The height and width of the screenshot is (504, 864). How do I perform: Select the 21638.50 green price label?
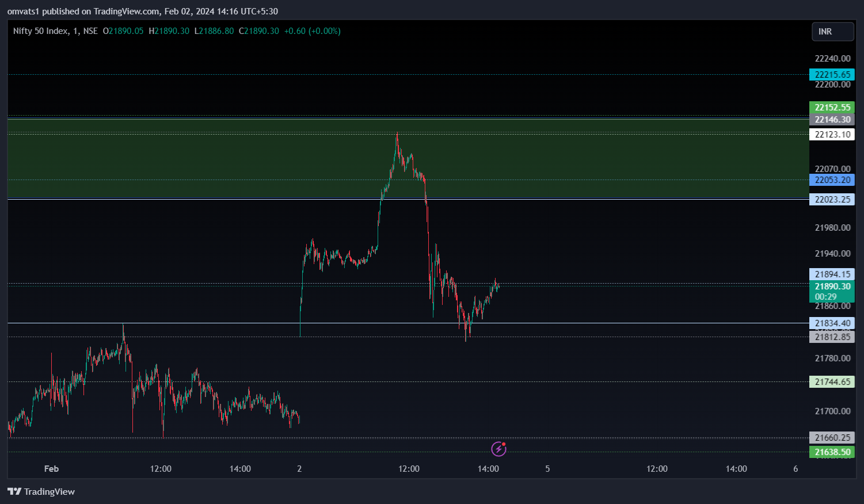pyautogui.click(x=832, y=452)
